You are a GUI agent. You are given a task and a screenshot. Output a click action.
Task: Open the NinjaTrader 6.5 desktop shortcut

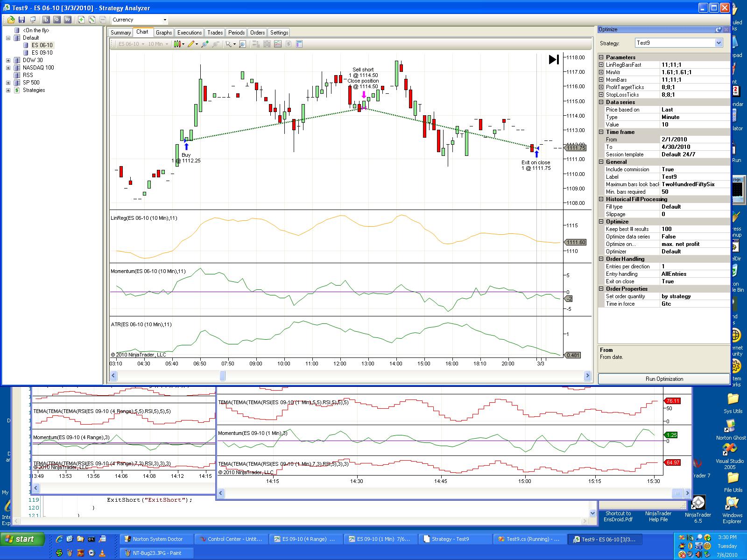(x=698, y=508)
